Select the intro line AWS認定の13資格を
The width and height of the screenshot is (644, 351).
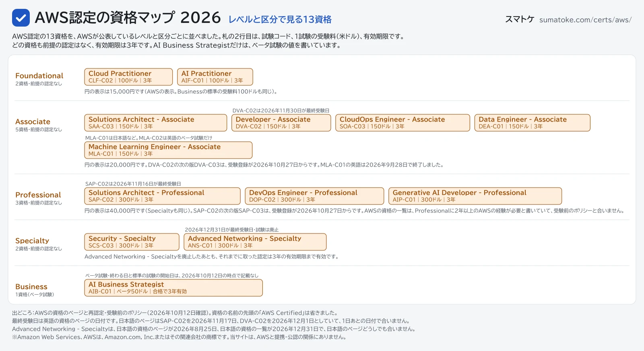click(208, 36)
